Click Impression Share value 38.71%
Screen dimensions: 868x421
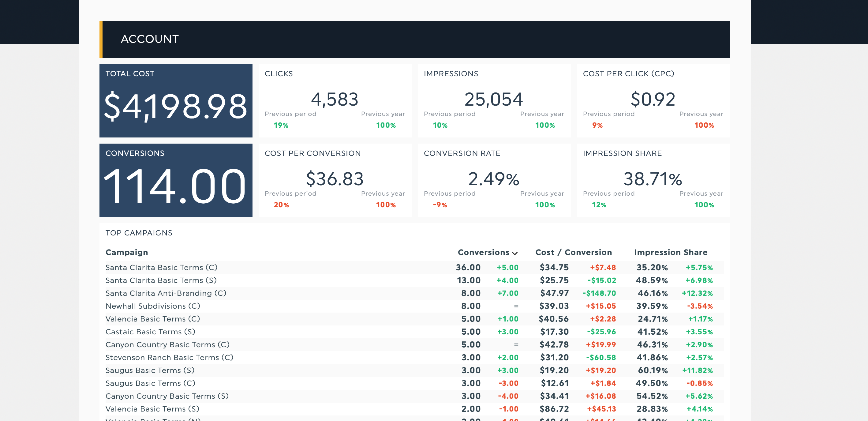653,179
